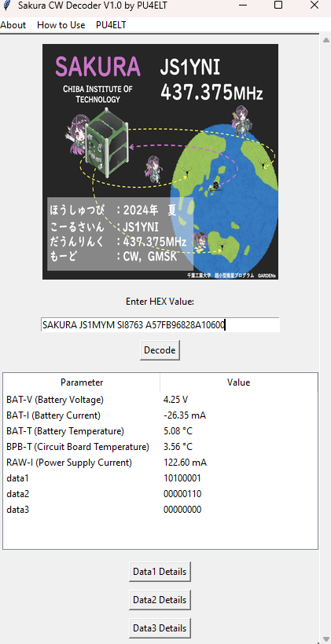Screen dimensions: 331x644
Task: Click the Parameter column header
Action: pos(82,382)
